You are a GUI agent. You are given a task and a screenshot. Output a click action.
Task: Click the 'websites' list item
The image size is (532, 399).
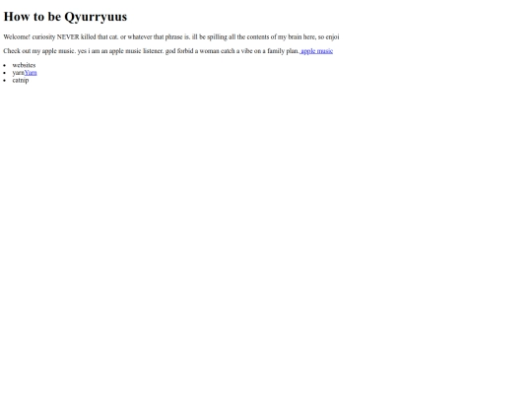click(24, 65)
